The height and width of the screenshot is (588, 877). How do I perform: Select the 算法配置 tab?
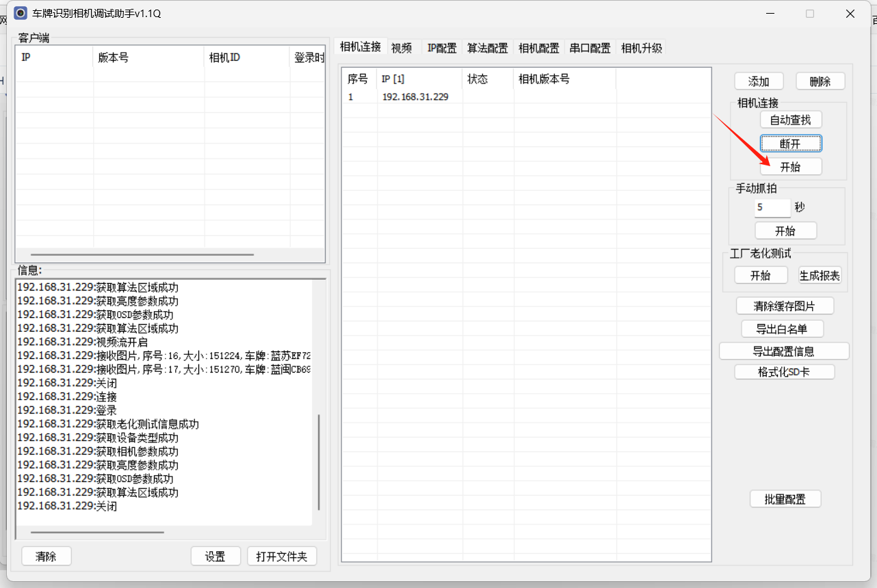[x=488, y=48]
